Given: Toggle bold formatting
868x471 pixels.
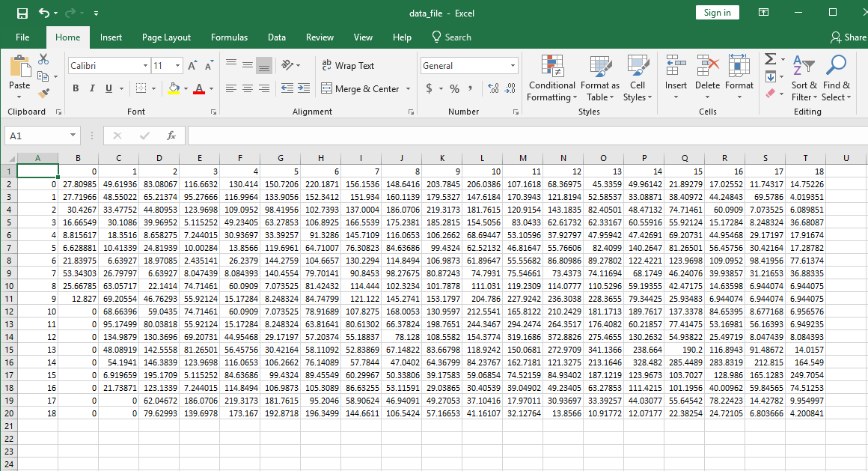Looking at the screenshot, I should (x=75, y=88).
